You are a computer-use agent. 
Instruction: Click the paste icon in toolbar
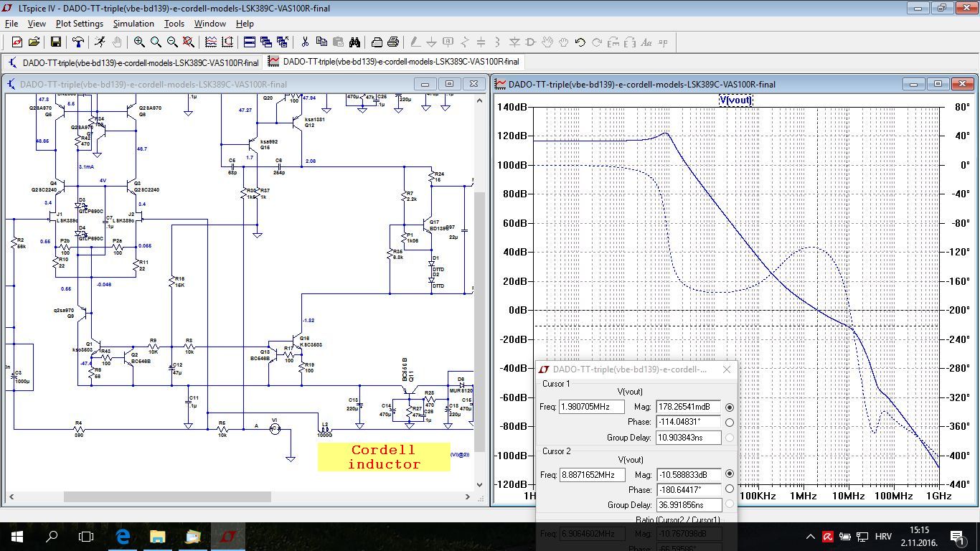[x=338, y=42]
